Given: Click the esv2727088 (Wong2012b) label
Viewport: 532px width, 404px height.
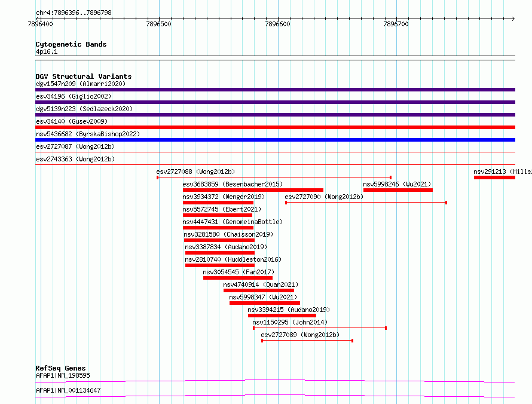Looking at the screenshot, I should pos(195,172).
